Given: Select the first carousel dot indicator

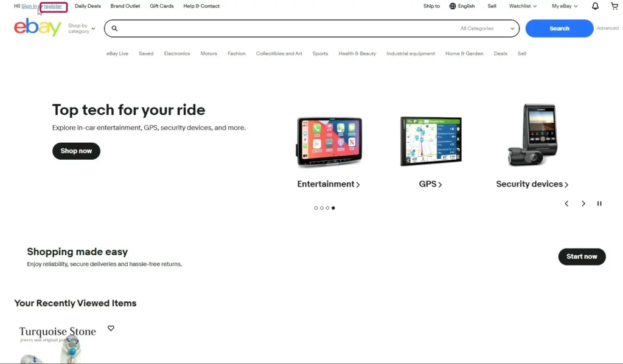Looking at the screenshot, I should pyautogui.click(x=316, y=208).
